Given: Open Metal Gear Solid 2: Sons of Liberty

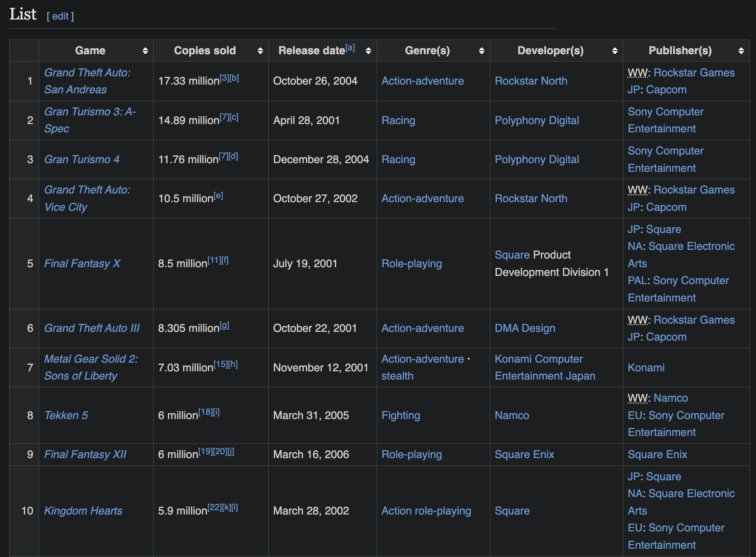Looking at the screenshot, I should 91,367.
